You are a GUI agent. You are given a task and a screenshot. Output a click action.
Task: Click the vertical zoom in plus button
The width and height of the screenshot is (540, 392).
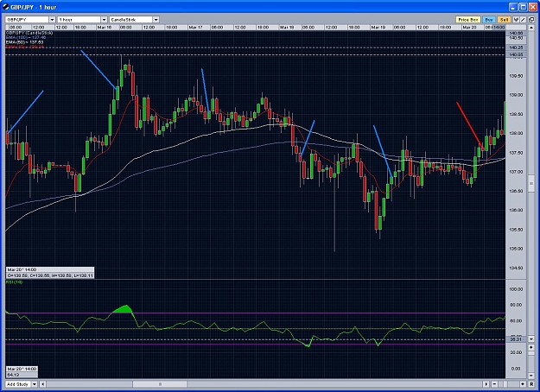coord(531,348)
